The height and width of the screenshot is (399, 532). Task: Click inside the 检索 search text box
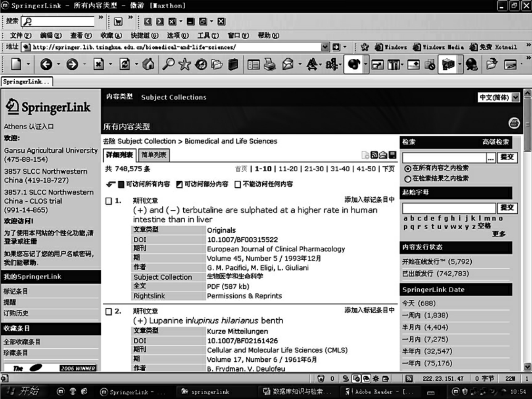click(x=444, y=158)
